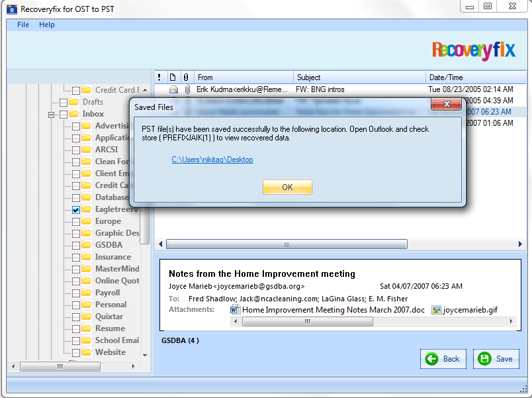
Task: Open the C:\Users\nikitag\Desktop link
Action: (x=212, y=160)
